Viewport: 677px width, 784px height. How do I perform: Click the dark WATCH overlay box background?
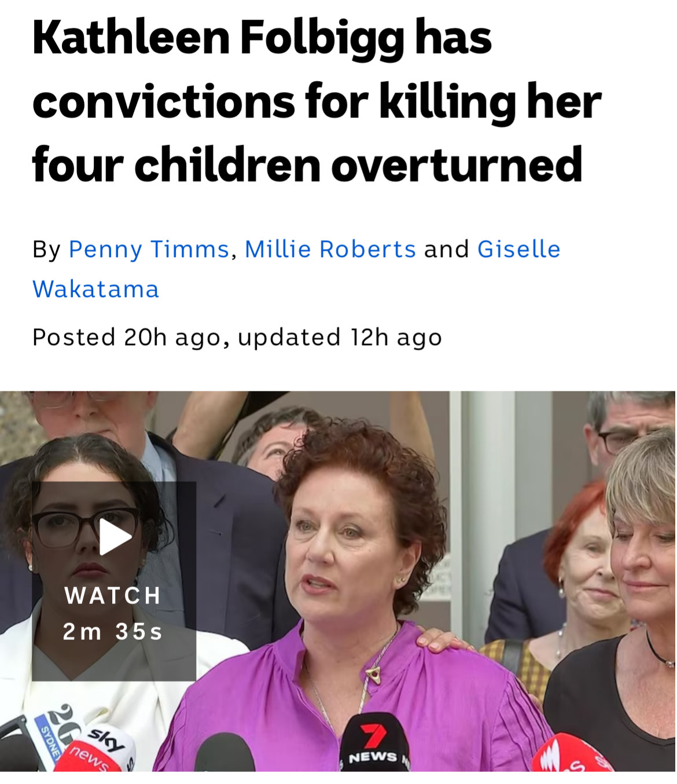[114, 581]
